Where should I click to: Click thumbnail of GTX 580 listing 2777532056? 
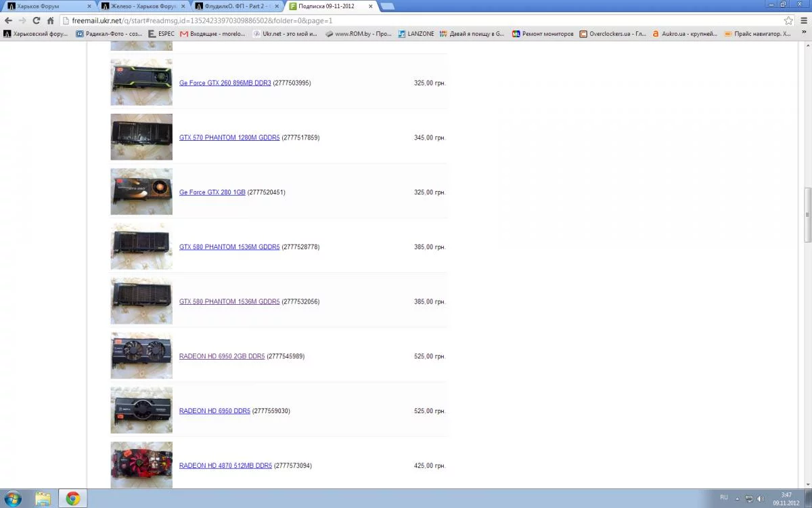coord(141,301)
